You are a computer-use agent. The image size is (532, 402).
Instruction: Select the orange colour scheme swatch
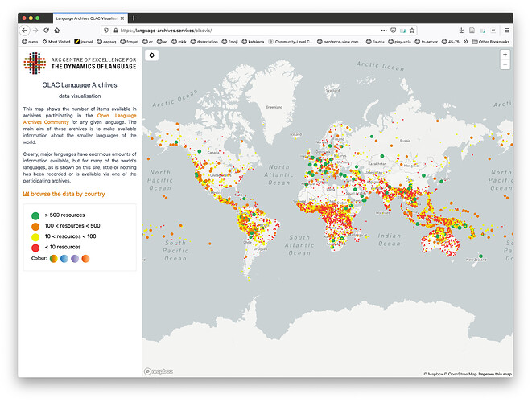(x=85, y=259)
